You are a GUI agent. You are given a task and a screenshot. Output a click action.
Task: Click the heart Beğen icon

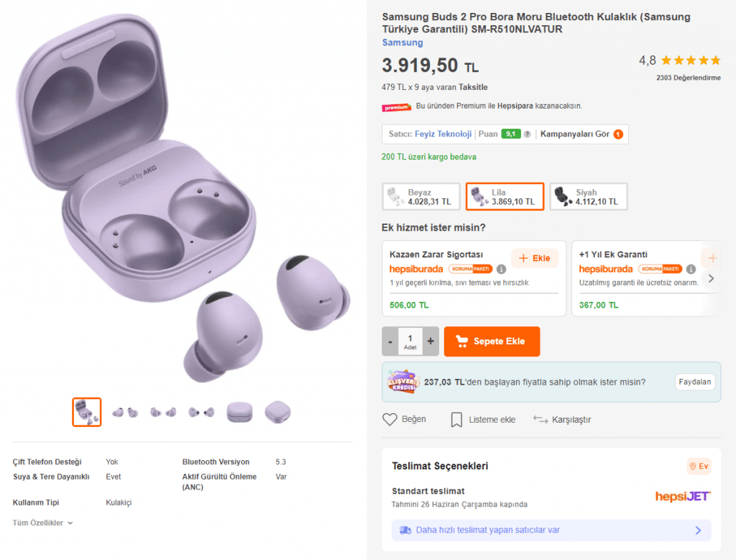(x=390, y=419)
